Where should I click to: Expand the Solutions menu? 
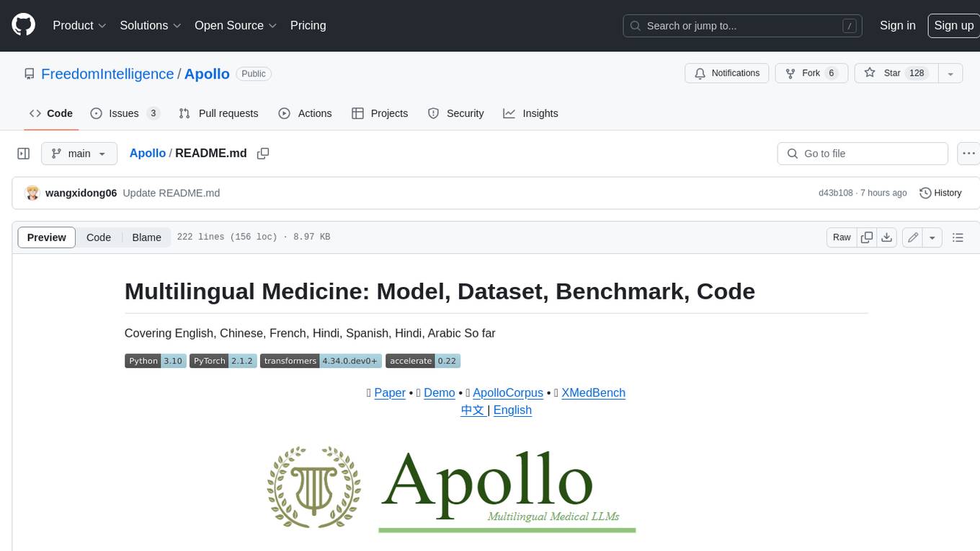click(x=151, y=25)
